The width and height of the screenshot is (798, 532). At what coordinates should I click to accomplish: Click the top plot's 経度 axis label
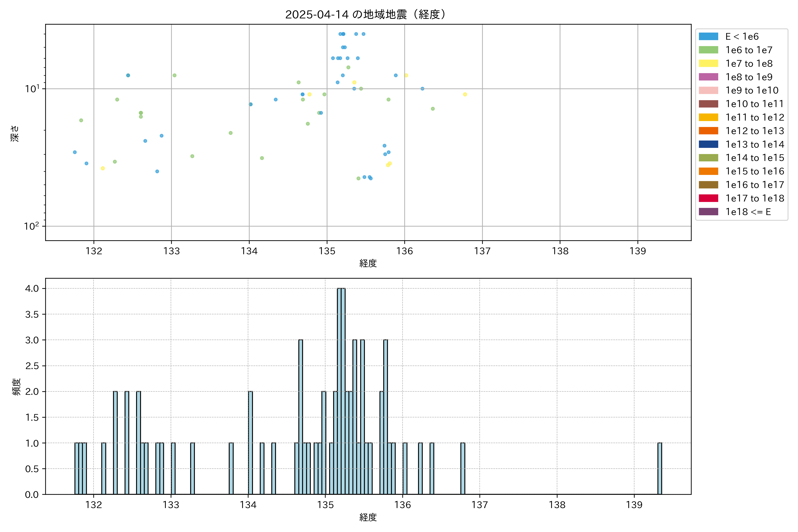[x=368, y=263]
